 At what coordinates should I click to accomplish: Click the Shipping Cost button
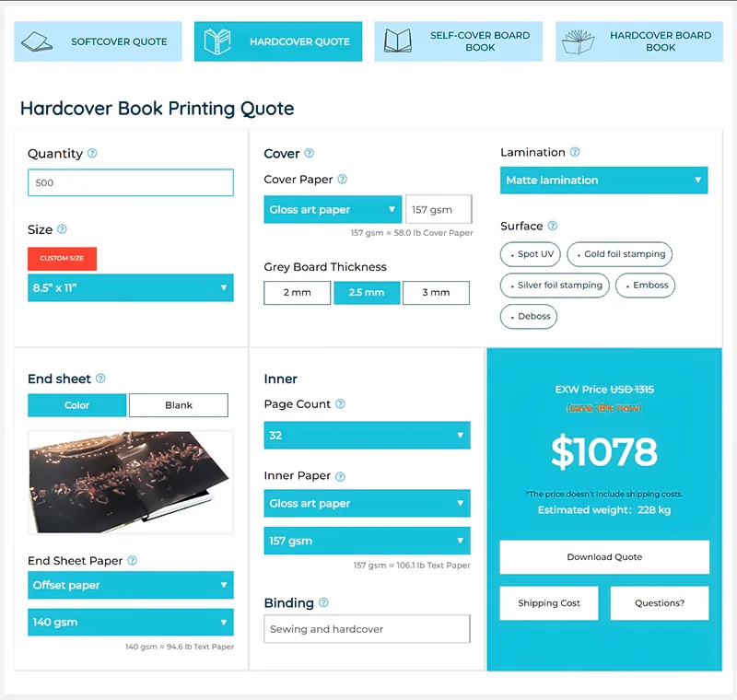549,603
